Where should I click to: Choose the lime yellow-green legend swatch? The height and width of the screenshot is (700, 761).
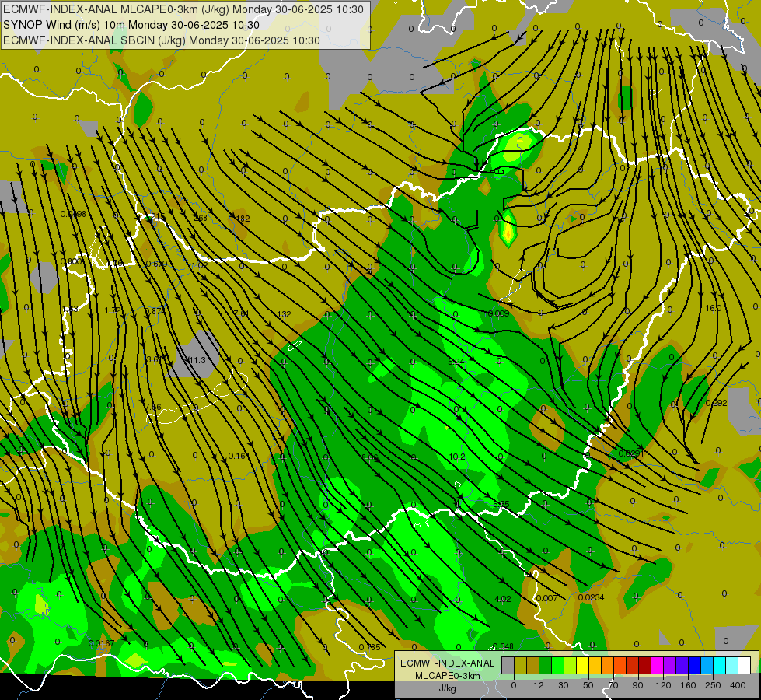click(x=571, y=665)
